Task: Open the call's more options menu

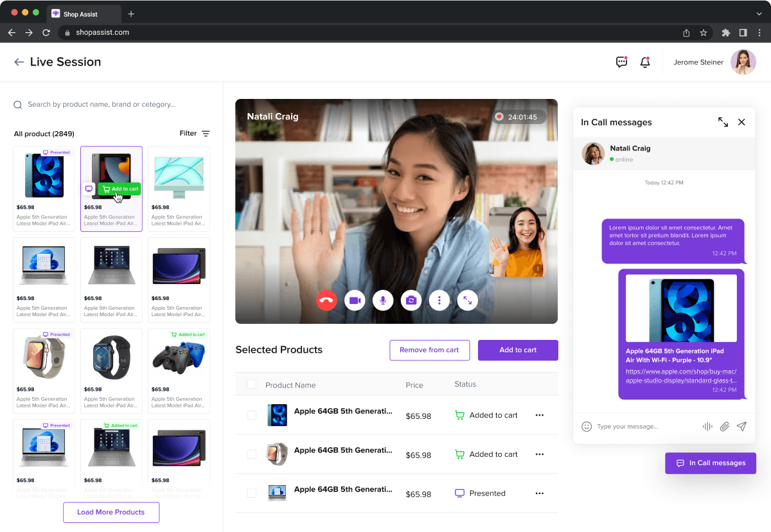Action: (x=439, y=300)
